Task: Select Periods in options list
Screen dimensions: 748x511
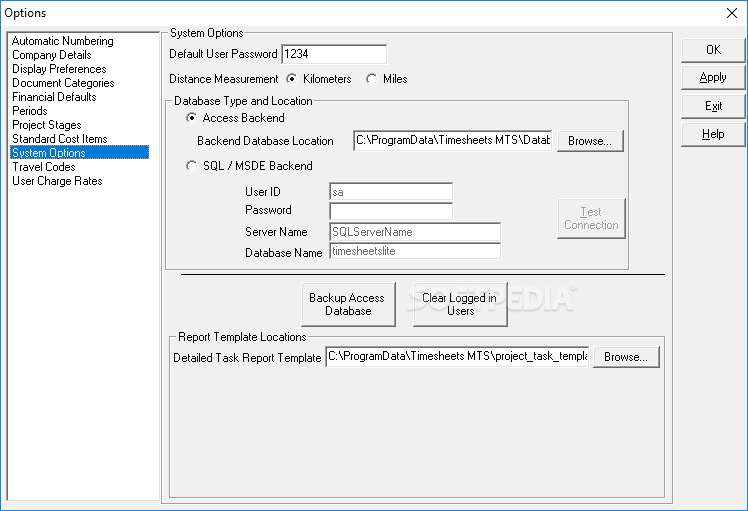Action: [30, 111]
